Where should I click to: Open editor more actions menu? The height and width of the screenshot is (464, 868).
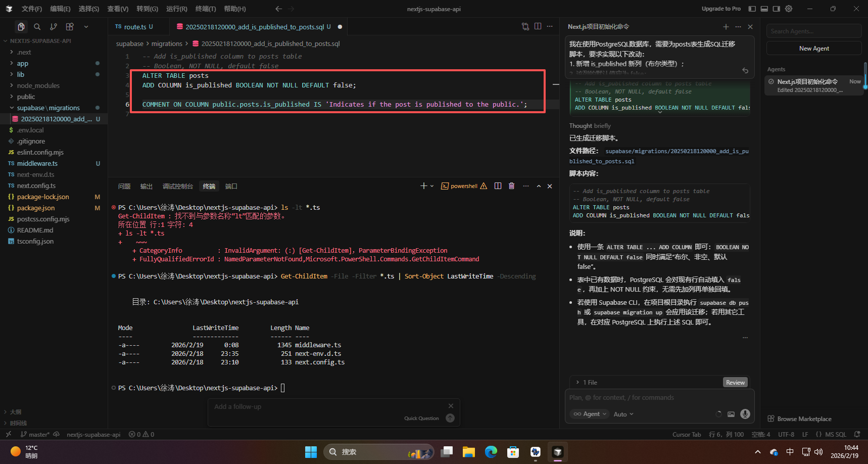coord(550,26)
